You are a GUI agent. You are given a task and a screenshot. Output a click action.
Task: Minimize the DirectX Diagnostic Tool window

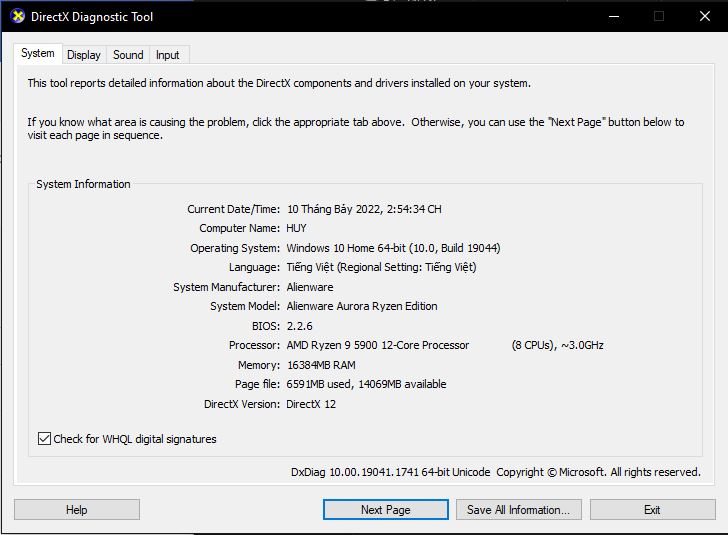click(x=612, y=16)
